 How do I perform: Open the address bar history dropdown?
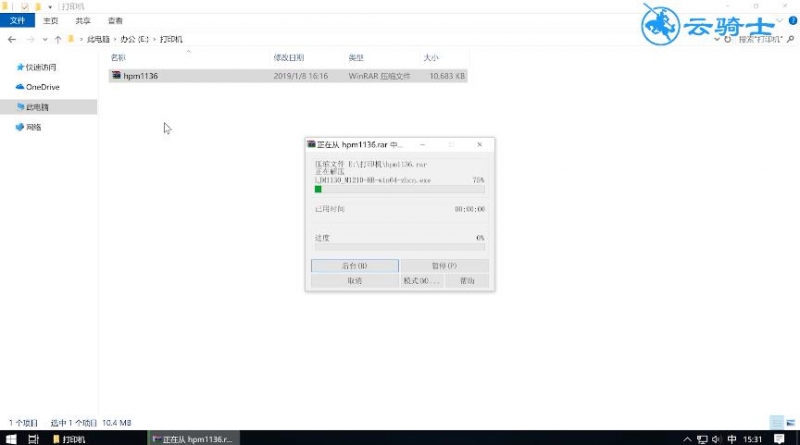tap(717, 39)
